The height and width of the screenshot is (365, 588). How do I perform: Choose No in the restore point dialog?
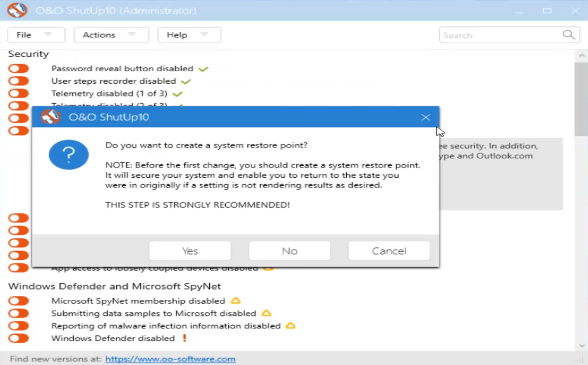coord(290,250)
